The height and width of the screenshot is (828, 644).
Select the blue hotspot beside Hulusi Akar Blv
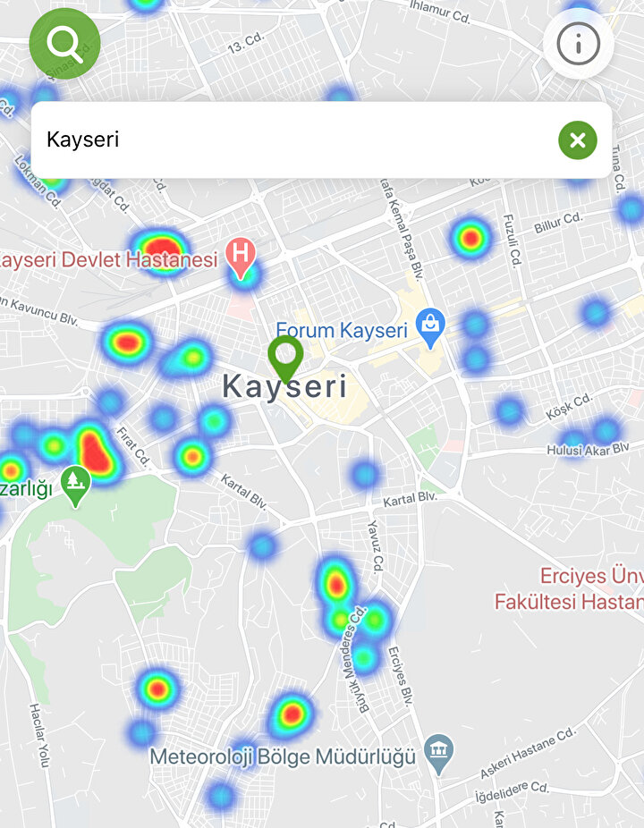coord(606,431)
